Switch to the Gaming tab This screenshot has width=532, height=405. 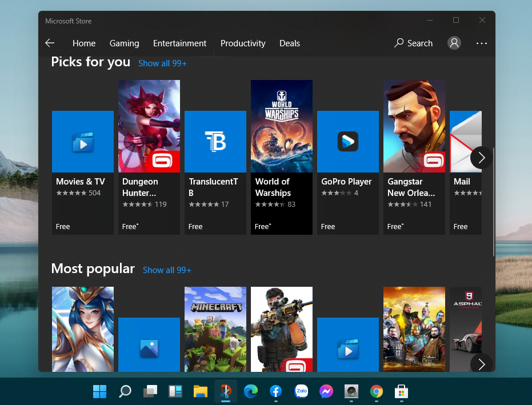click(x=124, y=43)
